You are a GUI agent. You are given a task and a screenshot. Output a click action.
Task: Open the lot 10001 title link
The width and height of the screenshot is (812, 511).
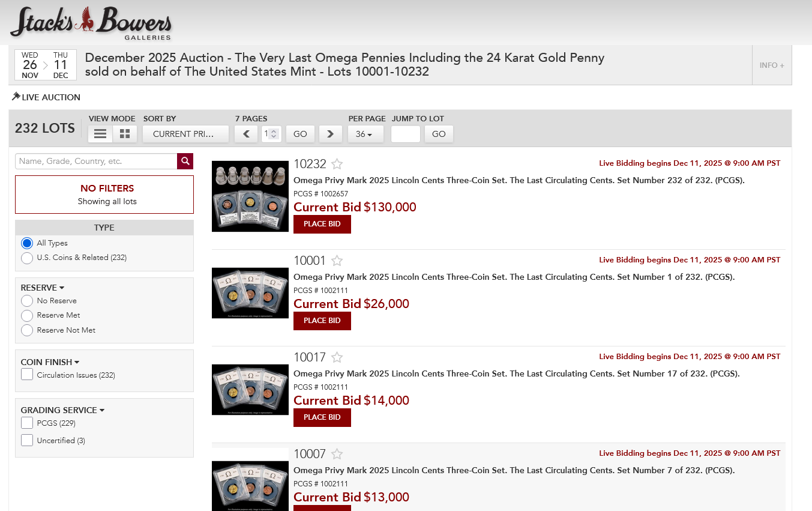pos(514,277)
